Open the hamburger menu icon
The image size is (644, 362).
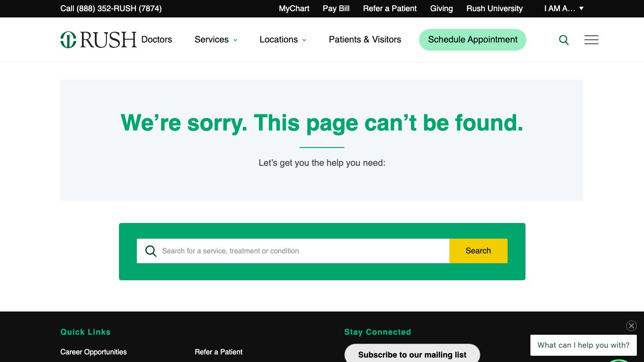(591, 40)
